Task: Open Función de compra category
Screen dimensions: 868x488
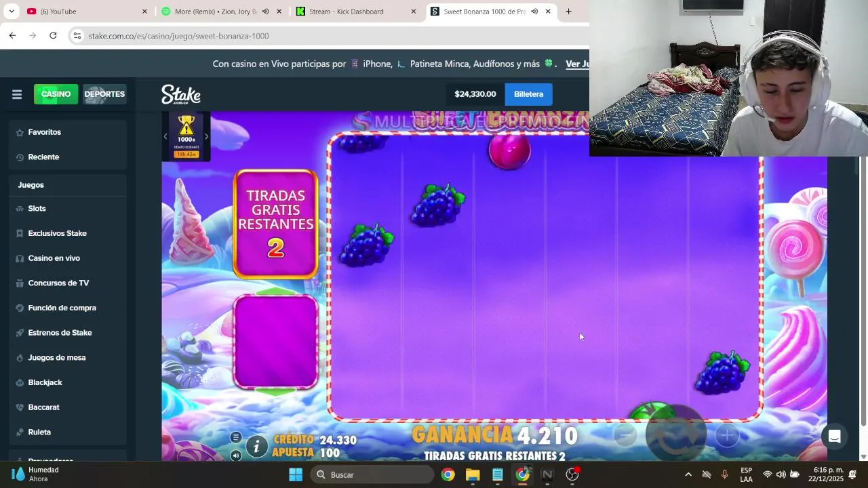Action: coord(68,308)
